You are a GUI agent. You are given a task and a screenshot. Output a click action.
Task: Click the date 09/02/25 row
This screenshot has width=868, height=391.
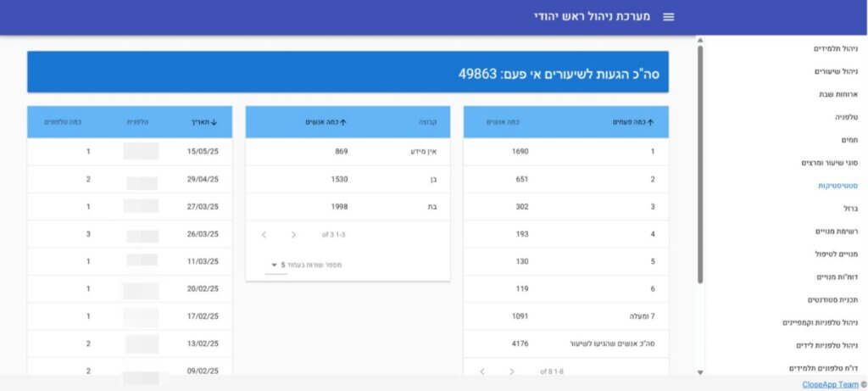coord(130,368)
